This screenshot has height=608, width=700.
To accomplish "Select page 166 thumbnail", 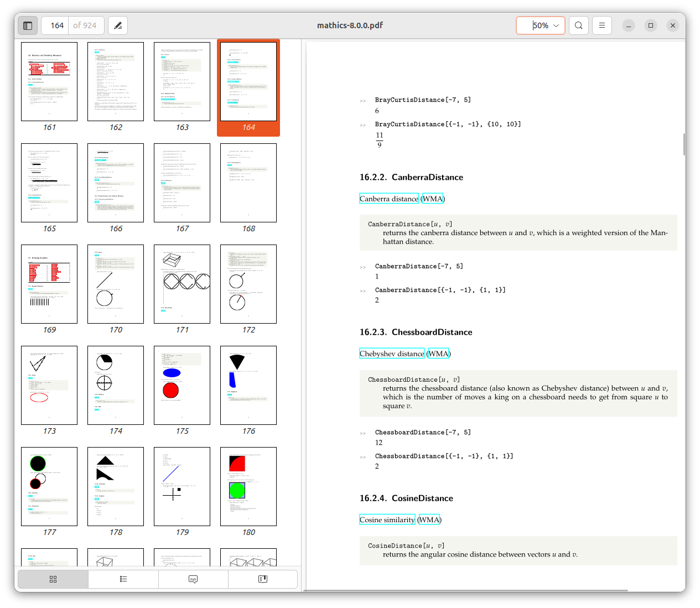I will point(116,183).
